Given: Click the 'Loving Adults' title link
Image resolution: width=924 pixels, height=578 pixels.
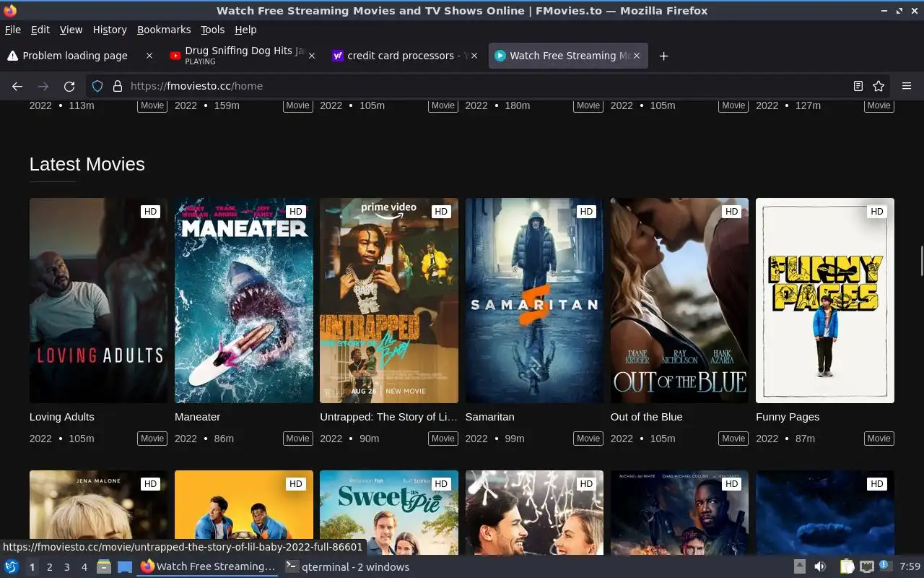Looking at the screenshot, I should pyautogui.click(x=62, y=417).
